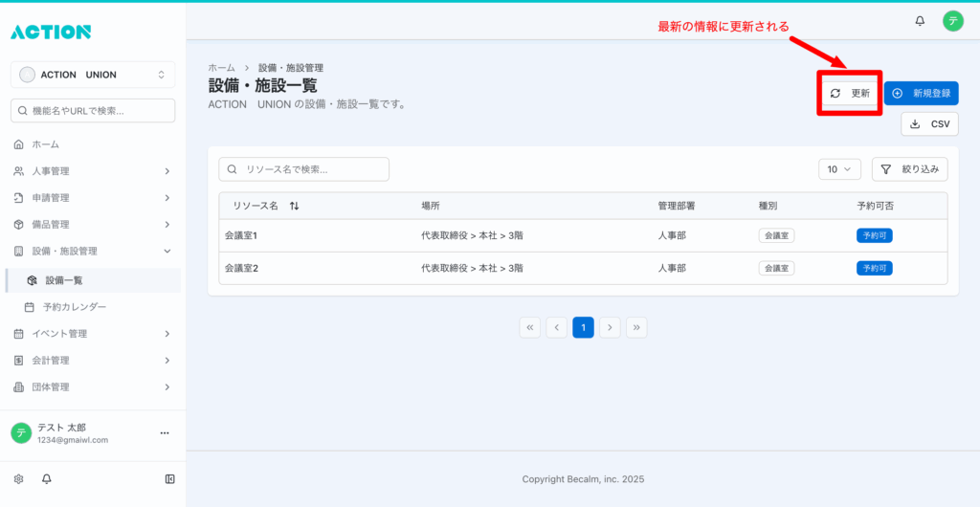Expand the 人事管理 menu
The width and height of the screenshot is (980, 507).
[x=93, y=171]
